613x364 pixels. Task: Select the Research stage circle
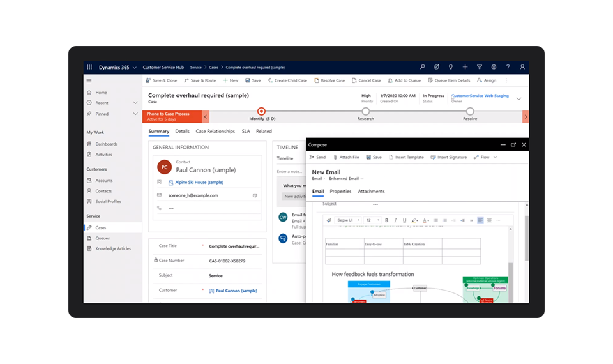tap(365, 111)
